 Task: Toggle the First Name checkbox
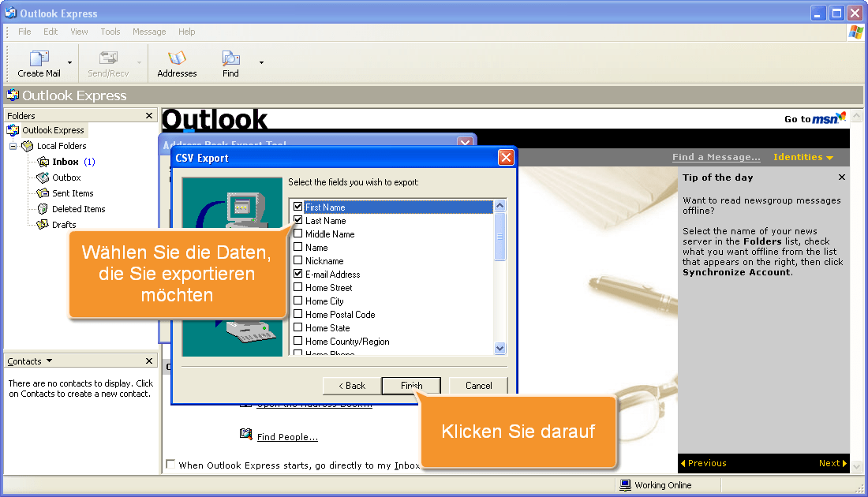297,207
